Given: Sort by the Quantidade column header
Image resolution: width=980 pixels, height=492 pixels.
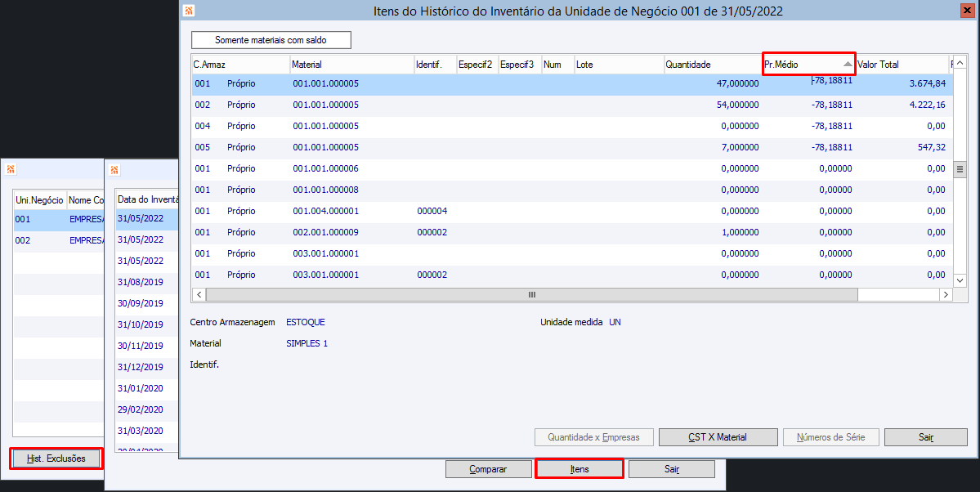Looking at the screenshot, I should click(713, 65).
